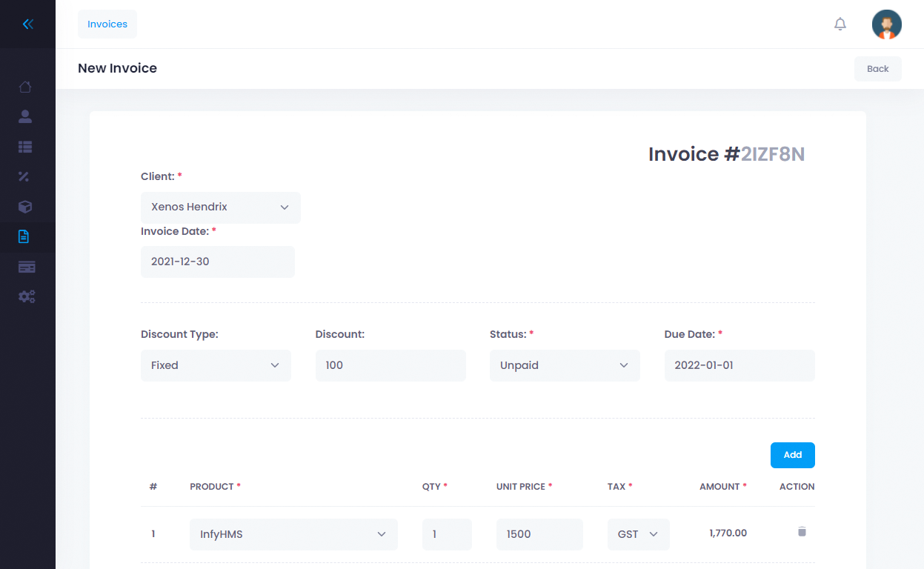Click the notification bell icon
The height and width of the screenshot is (569, 924).
point(840,24)
